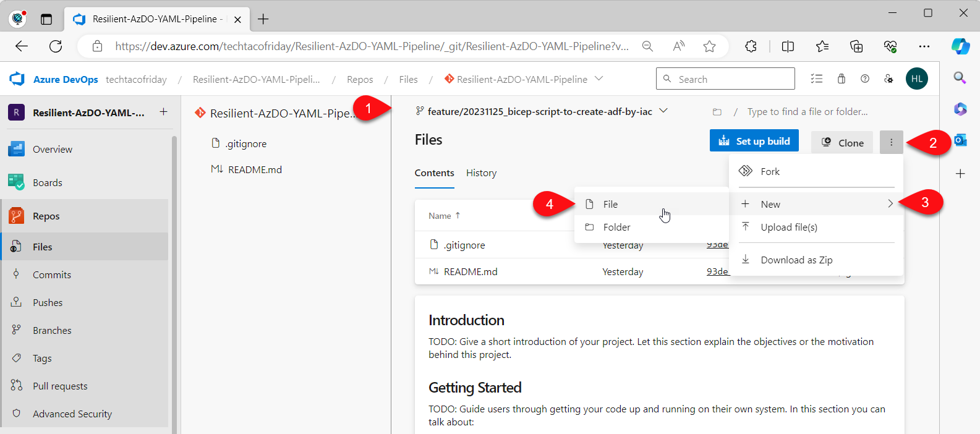This screenshot has height=434, width=980.
Task: Click the HL user avatar
Action: pyautogui.click(x=917, y=79)
